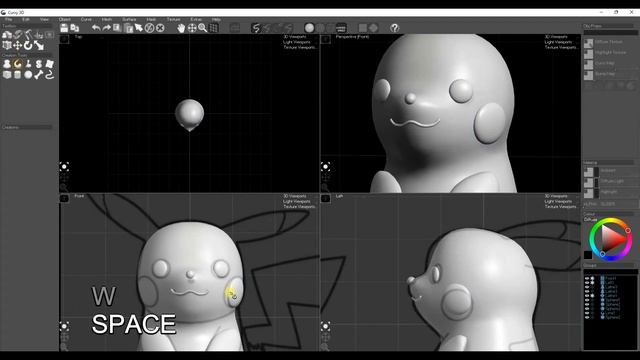Image resolution: width=640 pixels, height=360 pixels.
Task: Select the highlighted curvy lathe creation tool
Action: point(17,64)
